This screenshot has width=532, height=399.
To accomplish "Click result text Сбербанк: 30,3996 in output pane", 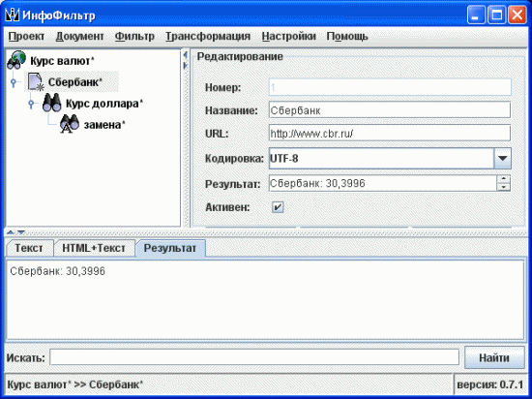I will click(x=57, y=271).
